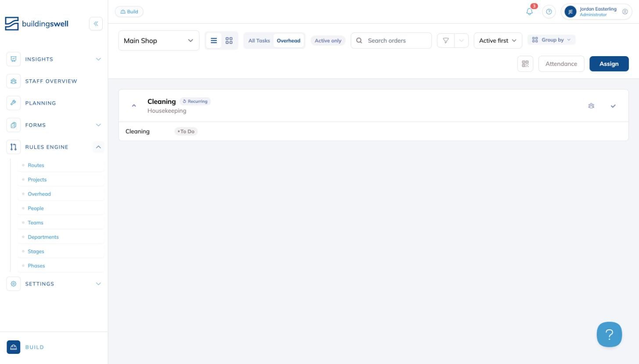Open Planning in sidebar
639x364 pixels.
(x=40, y=103)
